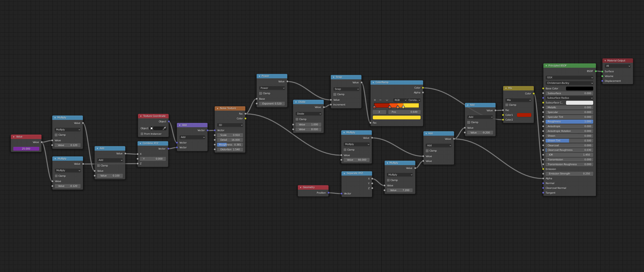Click the black Base Color swatch
Screen dimensions: 644x272
coord(579,89)
